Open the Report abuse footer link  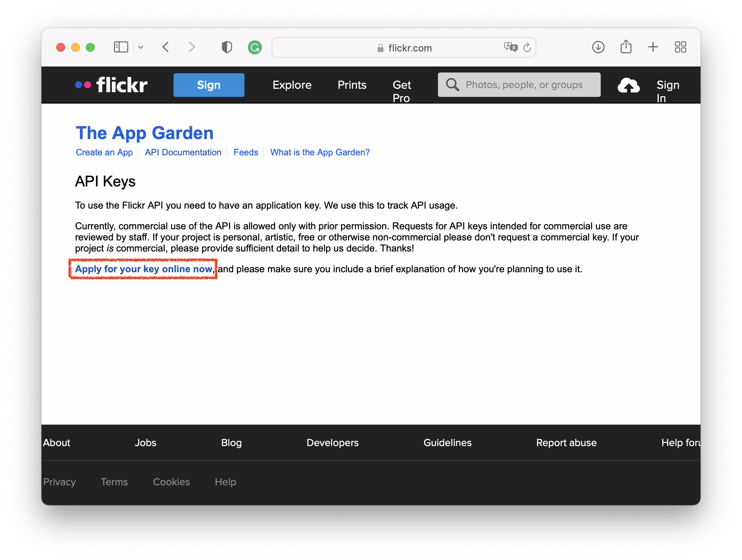567,443
